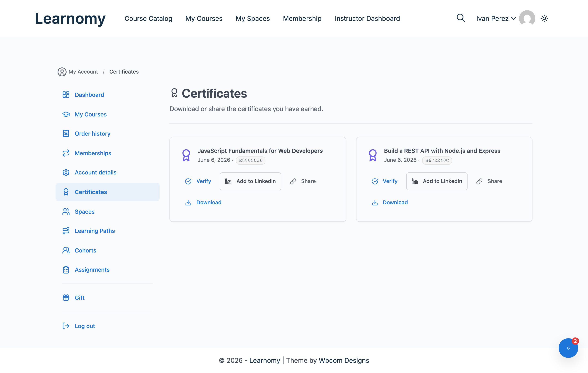Verify the JavaScript Fundamentals certificate
The height and width of the screenshot is (373, 588).
point(198,181)
